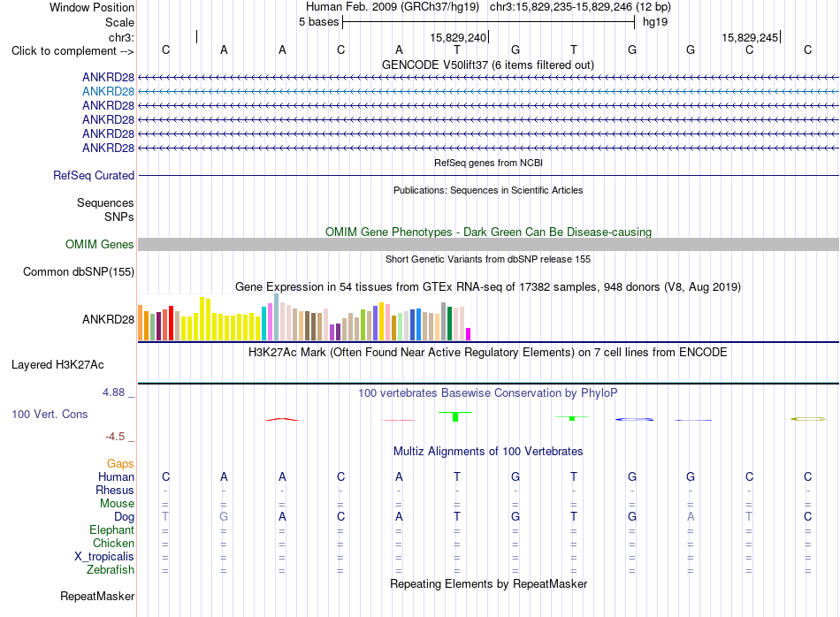Click the GENCODE V50lift37 track title
Screen dimensions: 840x617
tap(487, 65)
